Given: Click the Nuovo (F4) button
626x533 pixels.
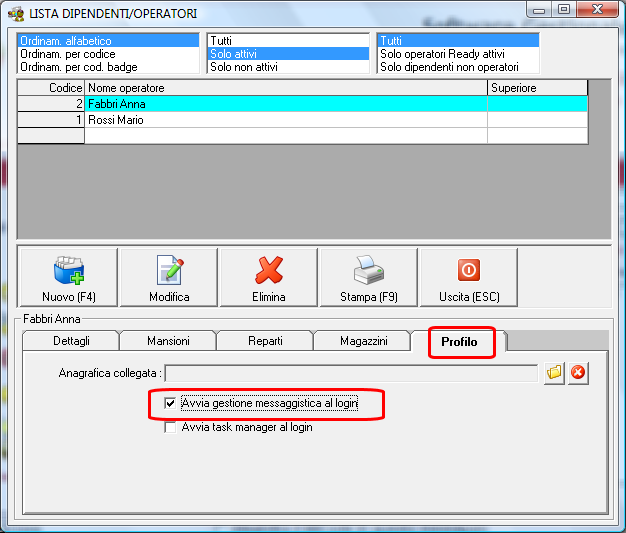Looking at the screenshot, I should click(69, 277).
